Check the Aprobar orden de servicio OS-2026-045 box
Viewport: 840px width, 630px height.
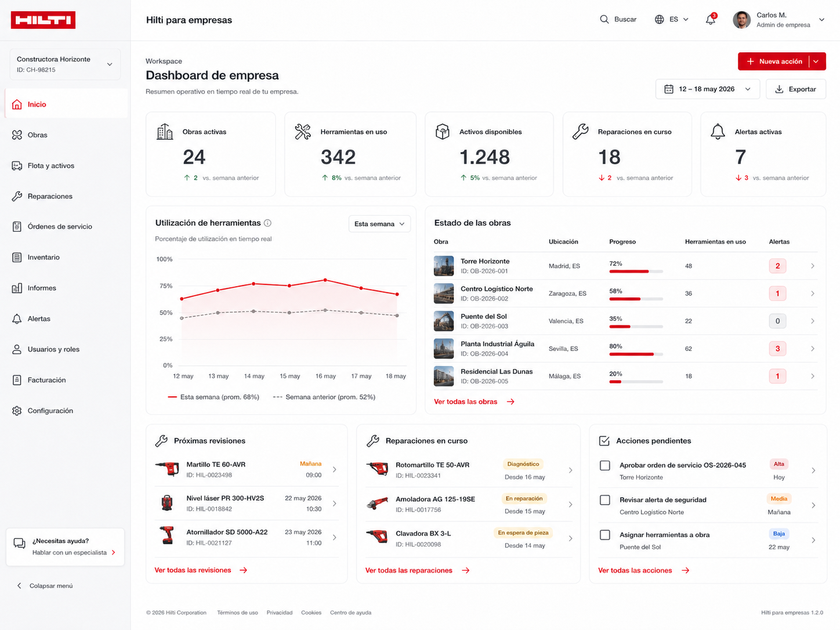(605, 465)
